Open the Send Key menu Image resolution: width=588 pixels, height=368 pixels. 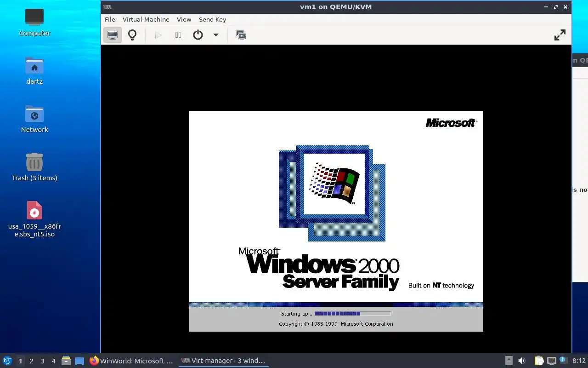pos(212,19)
